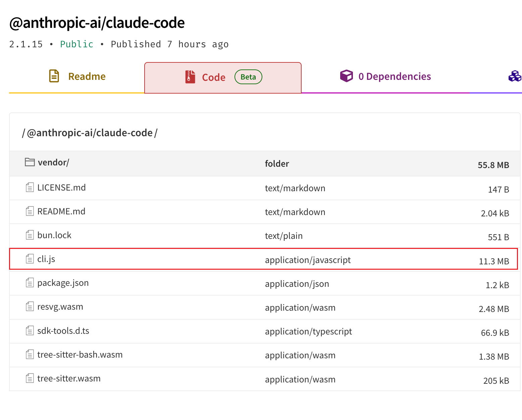The height and width of the screenshot is (420, 522).
Task: Open the tree-sitter-bash.wasm file
Action: point(80,355)
